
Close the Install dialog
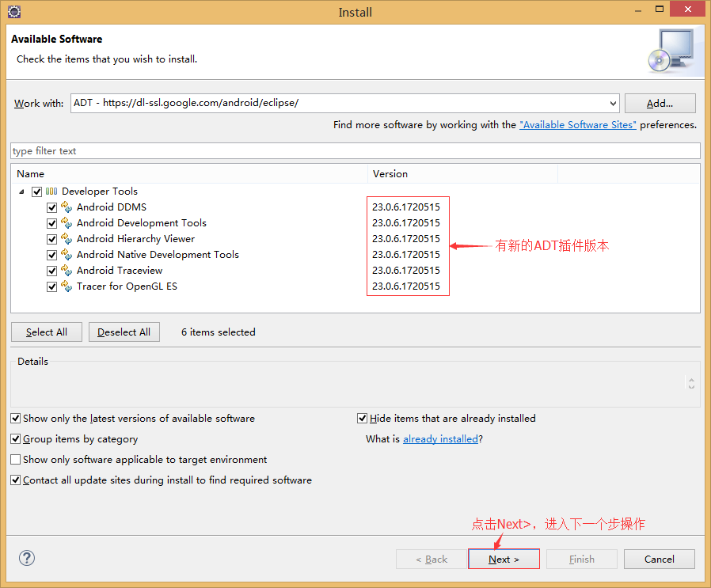687,9
